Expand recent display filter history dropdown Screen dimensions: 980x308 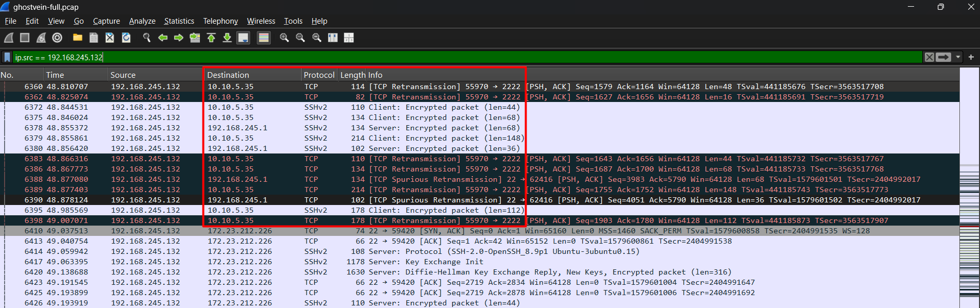coord(958,57)
